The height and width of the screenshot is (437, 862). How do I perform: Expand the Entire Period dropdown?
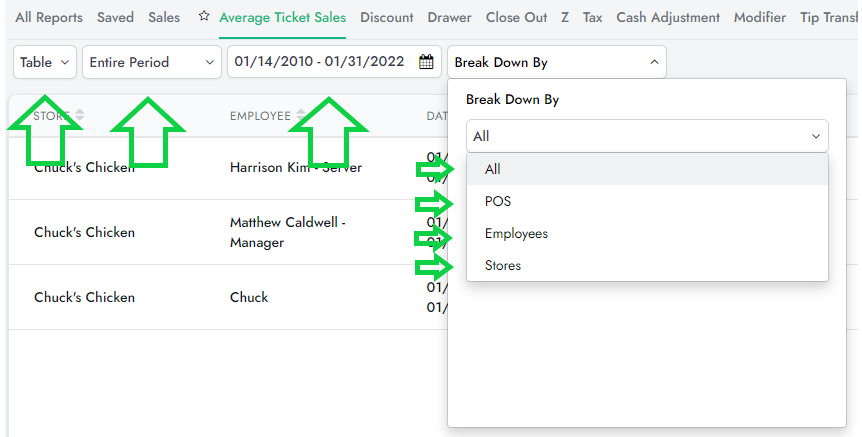click(x=152, y=62)
